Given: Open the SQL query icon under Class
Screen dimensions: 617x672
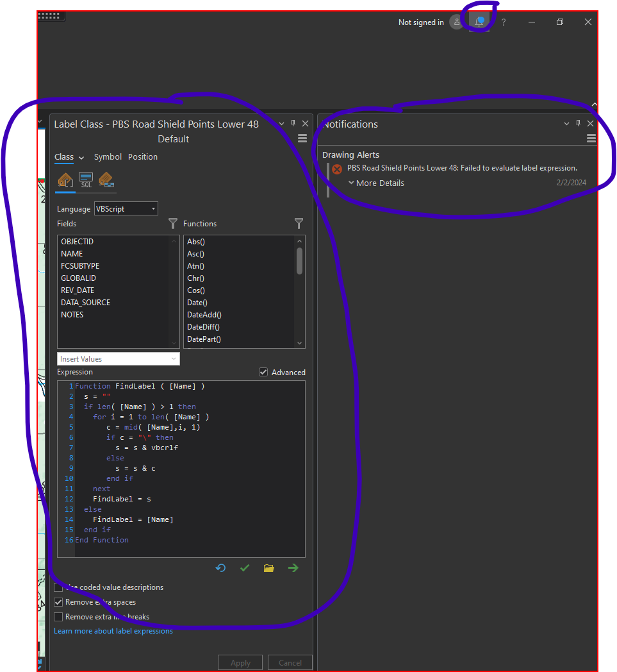Looking at the screenshot, I should click(x=86, y=180).
